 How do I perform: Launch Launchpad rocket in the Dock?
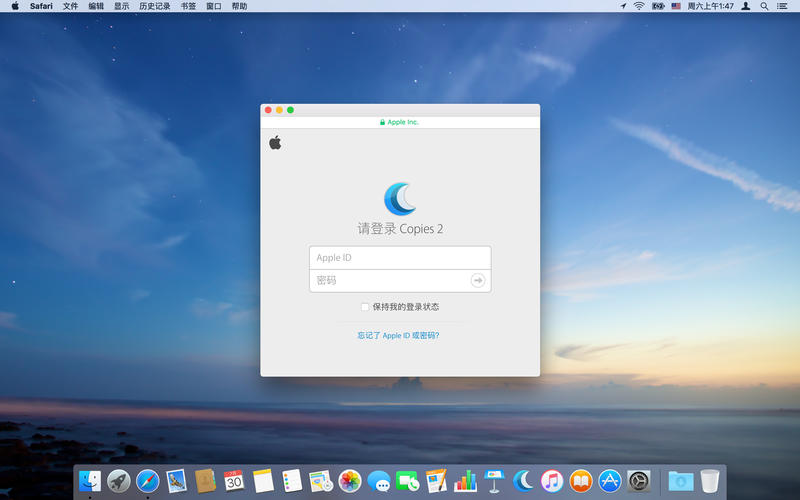[119, 481]
